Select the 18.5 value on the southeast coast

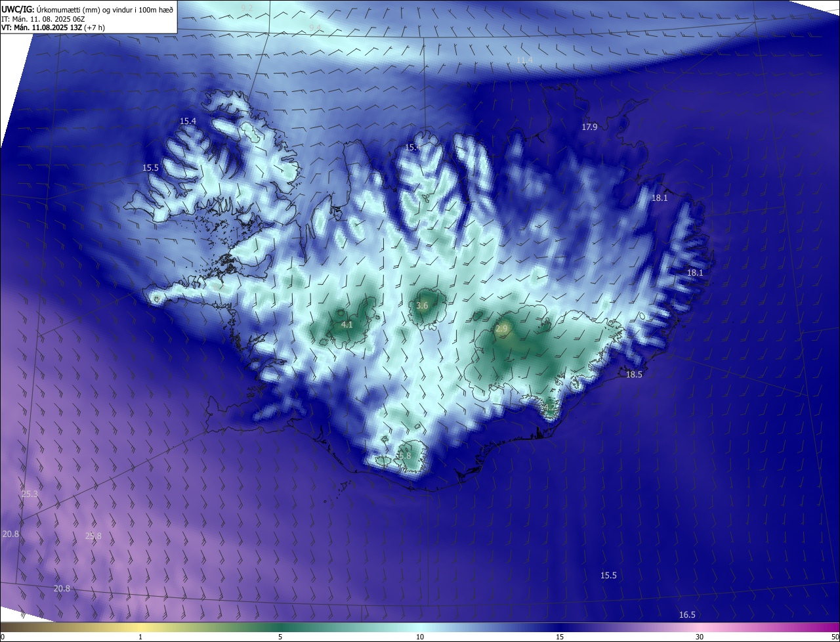click(x=634, y=375)
